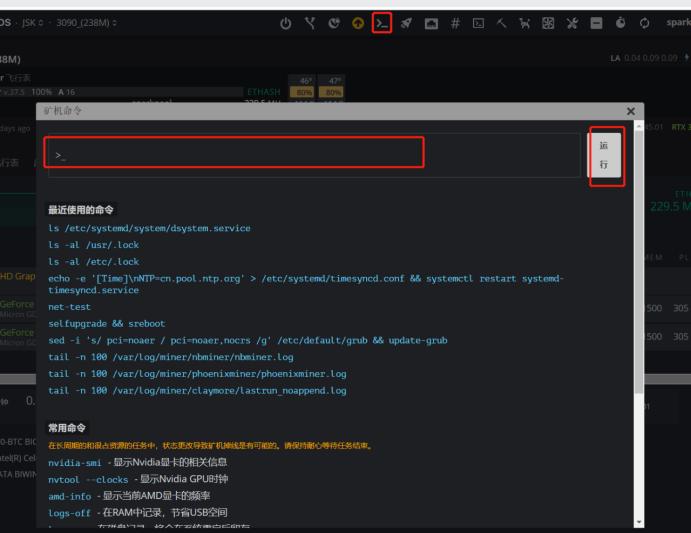Image resolution: width=691 pixels, height=533 pixels.
Task: Choose the nvidia-smi common command
Action: click(75, 462)
